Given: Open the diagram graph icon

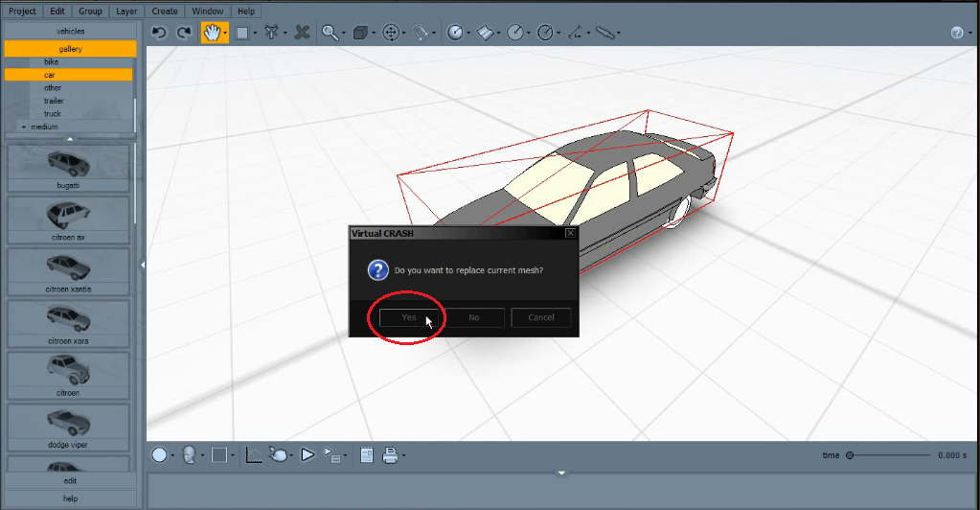Looking at the screenshot, I should pos(254,455).
